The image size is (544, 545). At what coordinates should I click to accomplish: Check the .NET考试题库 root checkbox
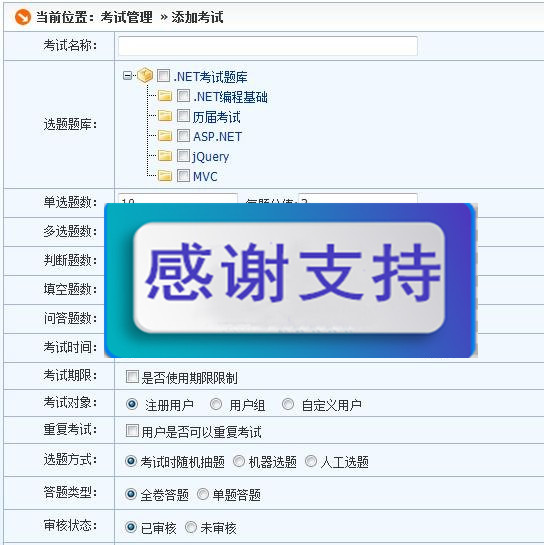(x=163, y=75)
